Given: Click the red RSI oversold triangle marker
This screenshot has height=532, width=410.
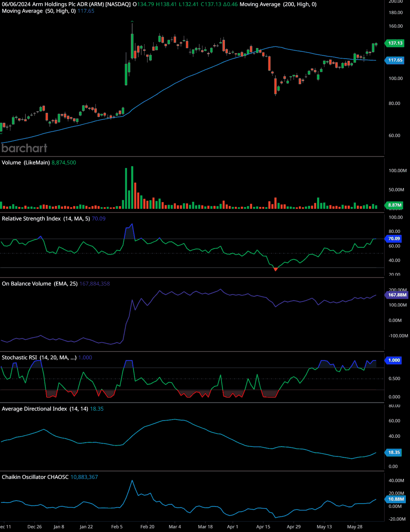Looking at the screenshot, I should click(275, 269).
